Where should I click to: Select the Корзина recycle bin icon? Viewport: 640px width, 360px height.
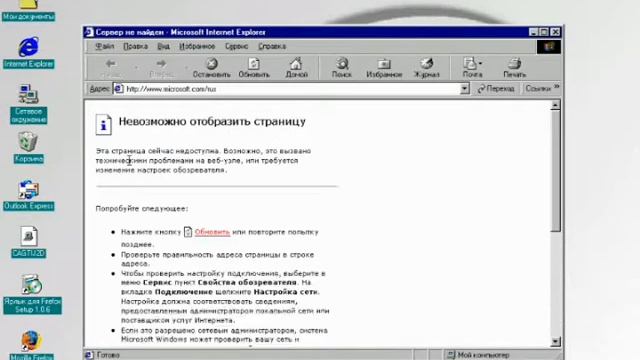pyautogui.click(x=29, y=147)
